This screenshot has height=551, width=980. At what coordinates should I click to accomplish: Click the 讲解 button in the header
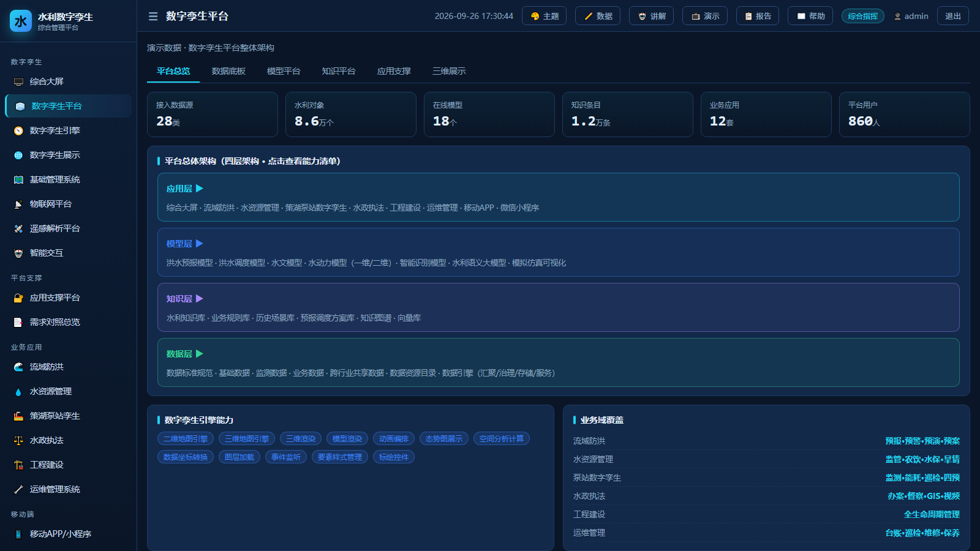point(652,16)
